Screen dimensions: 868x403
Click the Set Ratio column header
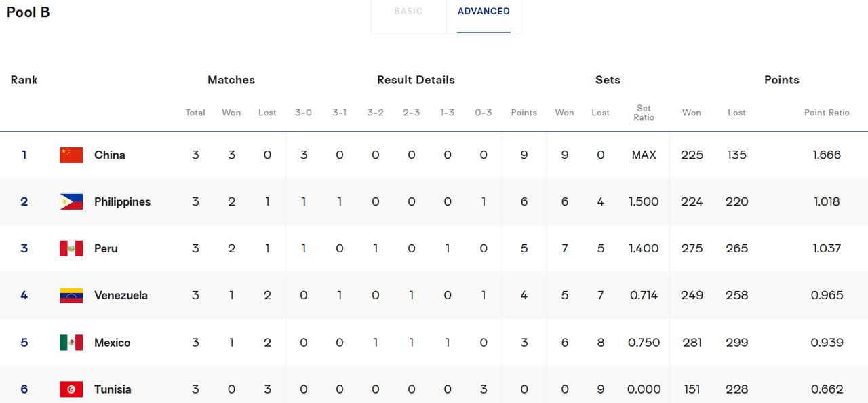644,113
